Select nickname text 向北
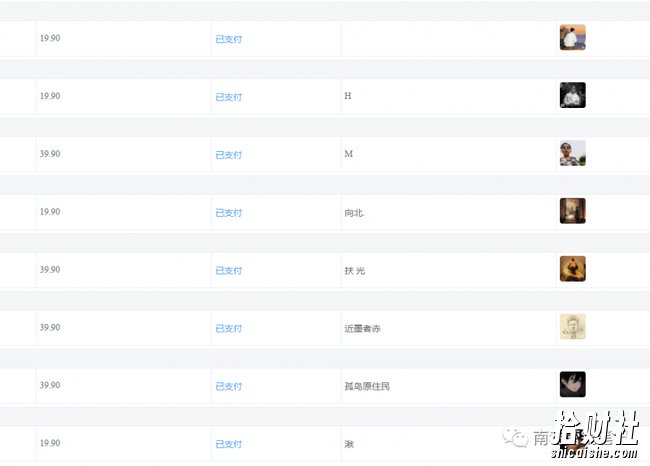 point(354,213)
